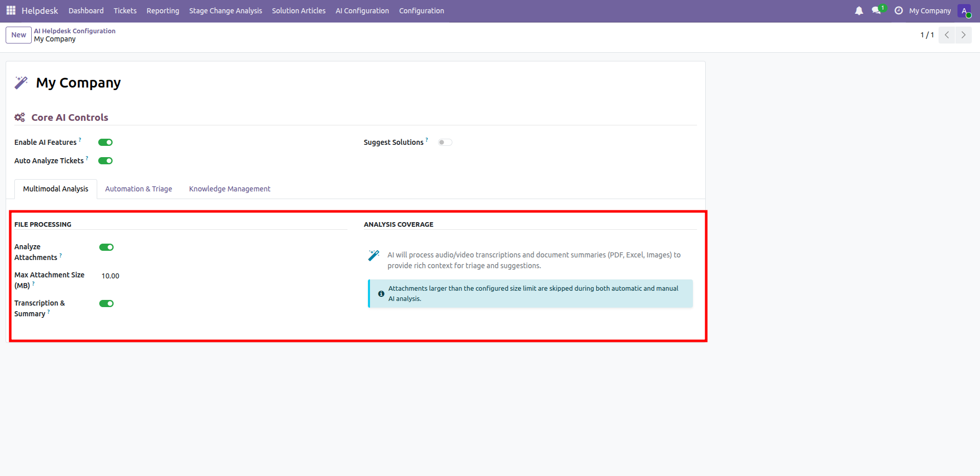
Task: Enable the Suggest Solutions switch
Action: click(x=445, y=142)
